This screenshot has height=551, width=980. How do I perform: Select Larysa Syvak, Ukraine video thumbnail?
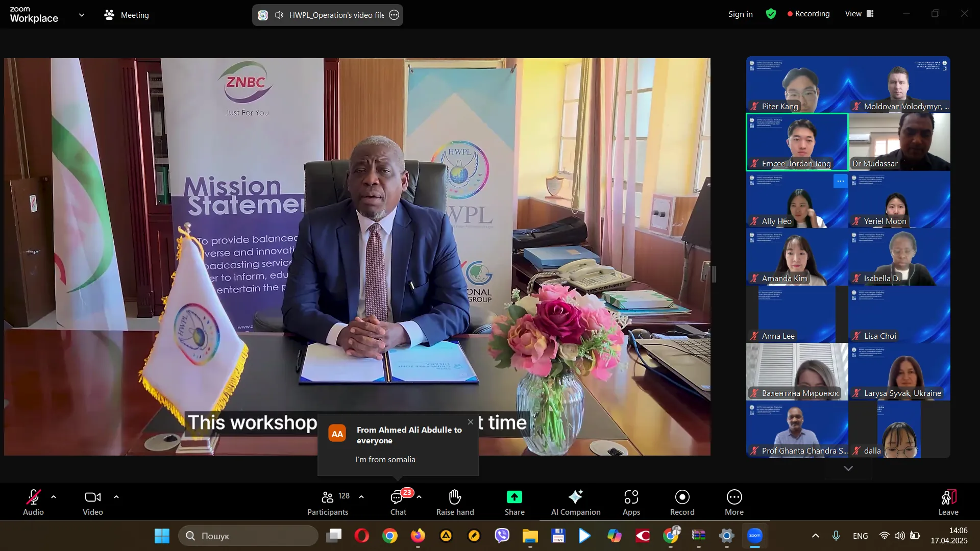click(899, 372)
